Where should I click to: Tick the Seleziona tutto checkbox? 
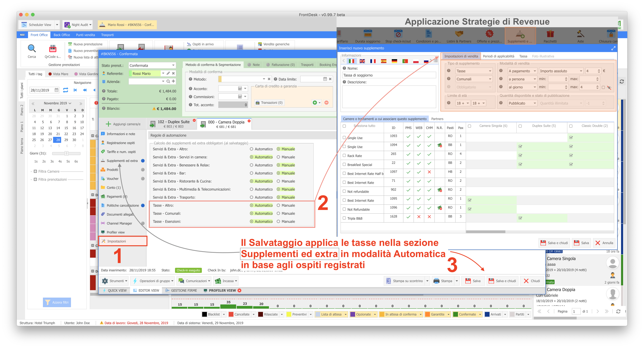[x=344, y=126]
